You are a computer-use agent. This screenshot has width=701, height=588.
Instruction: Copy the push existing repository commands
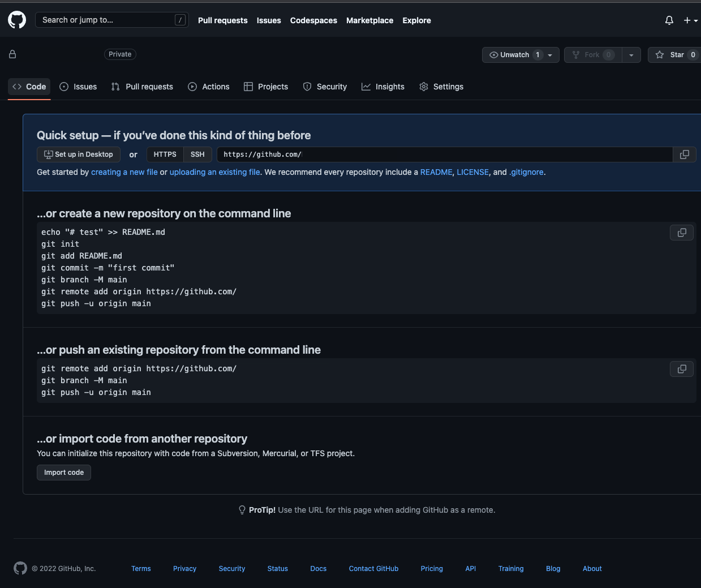(682, 369)
